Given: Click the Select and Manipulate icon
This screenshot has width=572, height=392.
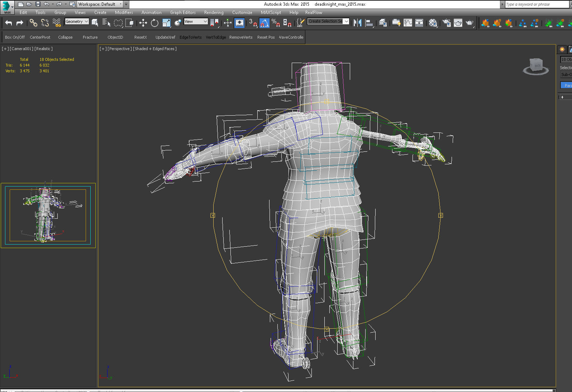Looking at the screenshot, I should pyautogui.click(x=228, y=23).
